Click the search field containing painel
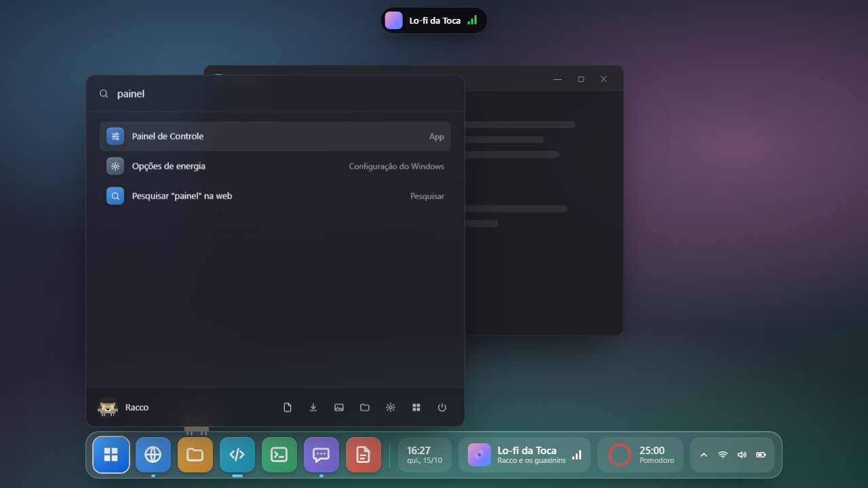Screen dimensions: 868x488 (x=275, y=94)
